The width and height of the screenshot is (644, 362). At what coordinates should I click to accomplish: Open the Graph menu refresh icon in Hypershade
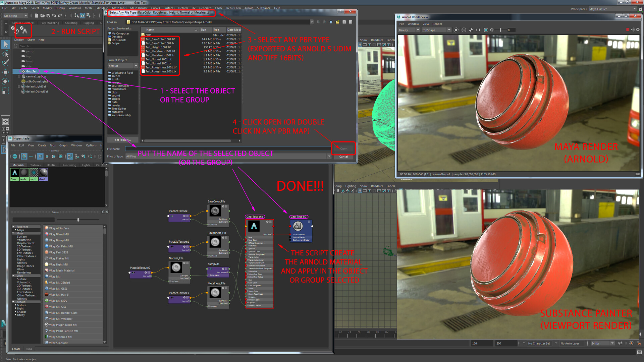[x=91, y=157]
